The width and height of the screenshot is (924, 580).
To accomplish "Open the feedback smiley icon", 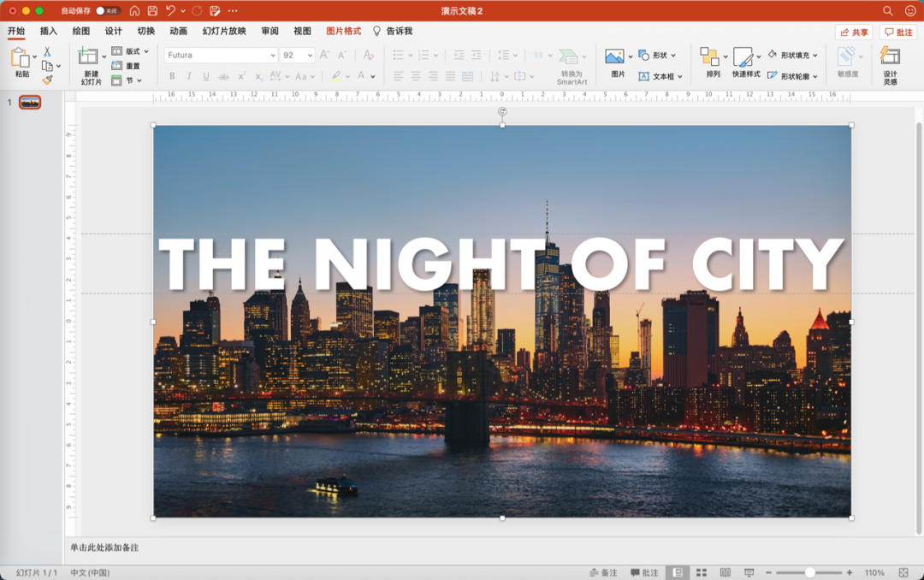I will [910, 10].
